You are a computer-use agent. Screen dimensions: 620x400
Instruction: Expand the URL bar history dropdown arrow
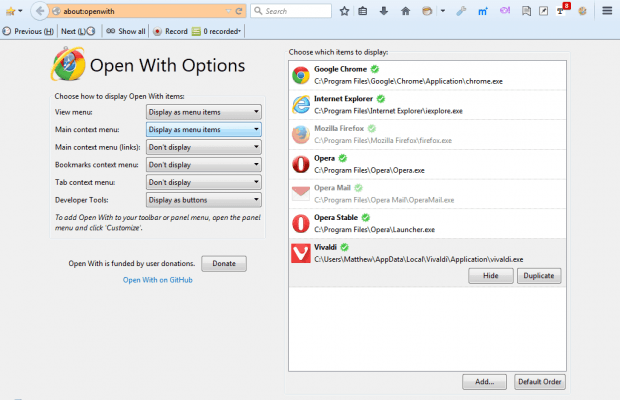click(228, 11)
